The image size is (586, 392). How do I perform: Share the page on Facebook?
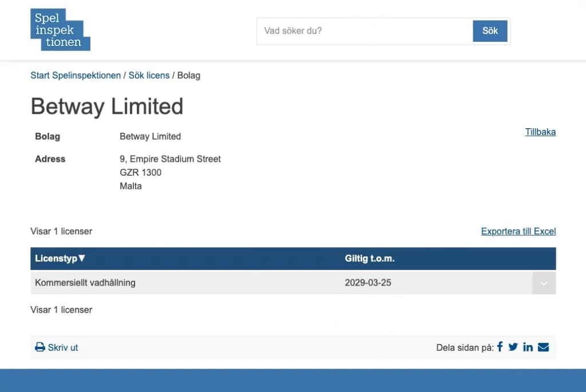500,347
